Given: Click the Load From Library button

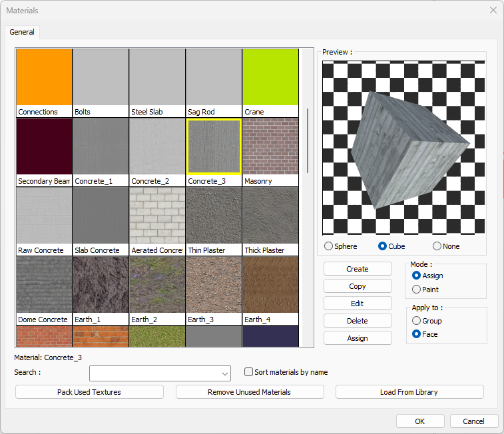Looking at the screenshot, I should [x=409, y=392].
